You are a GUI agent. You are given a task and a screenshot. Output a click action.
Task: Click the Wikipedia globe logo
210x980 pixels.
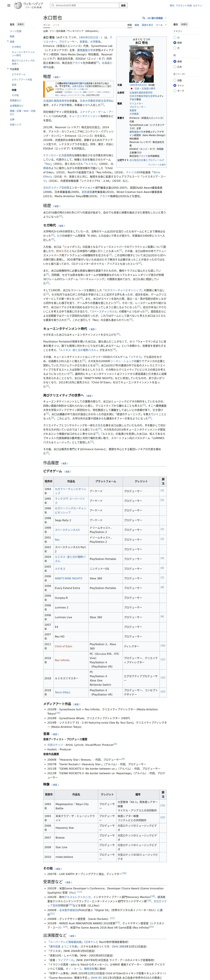18,6
